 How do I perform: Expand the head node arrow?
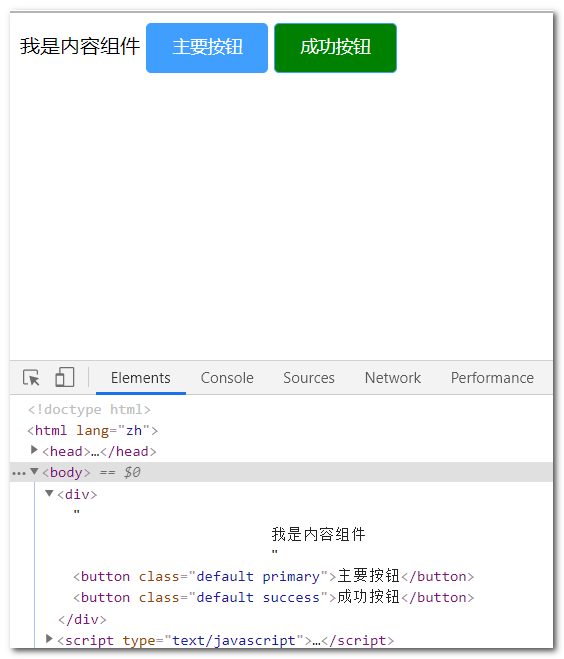(34, 450)
